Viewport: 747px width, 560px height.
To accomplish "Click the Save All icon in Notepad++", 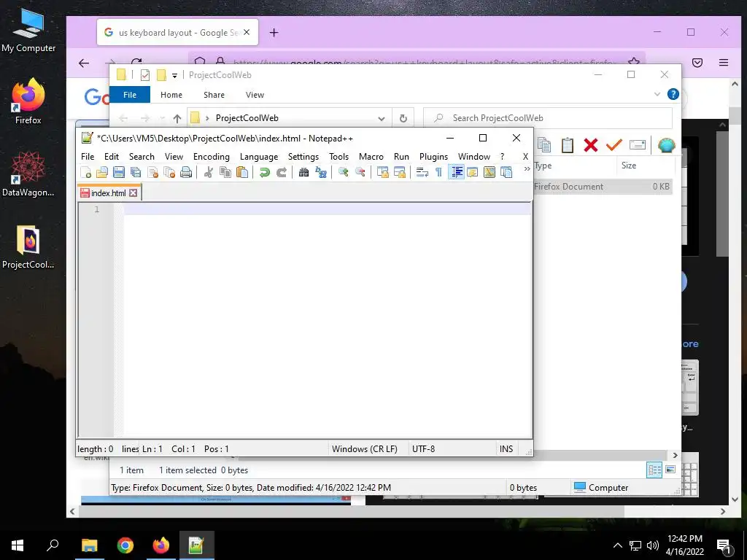I will click(x=136, y=172).
